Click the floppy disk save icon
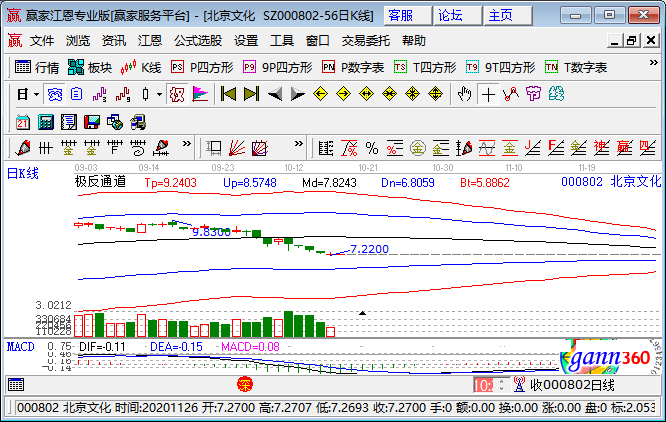The image size is (666, 422). [x=92, y=122]
